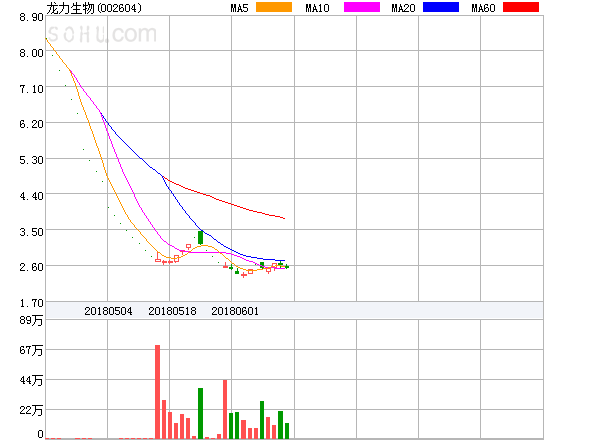Click the blue MA20 legend swatch

click(441, 7)
